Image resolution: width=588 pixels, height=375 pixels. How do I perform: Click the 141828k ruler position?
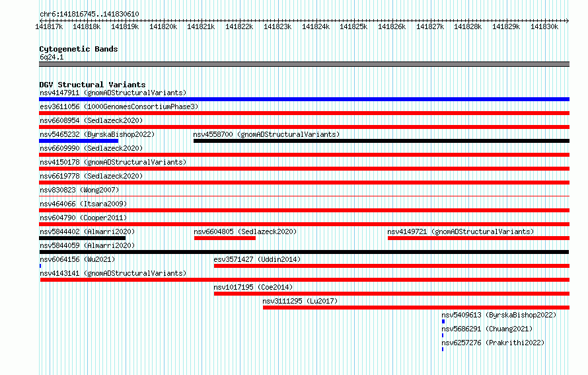tap(468, 26)
